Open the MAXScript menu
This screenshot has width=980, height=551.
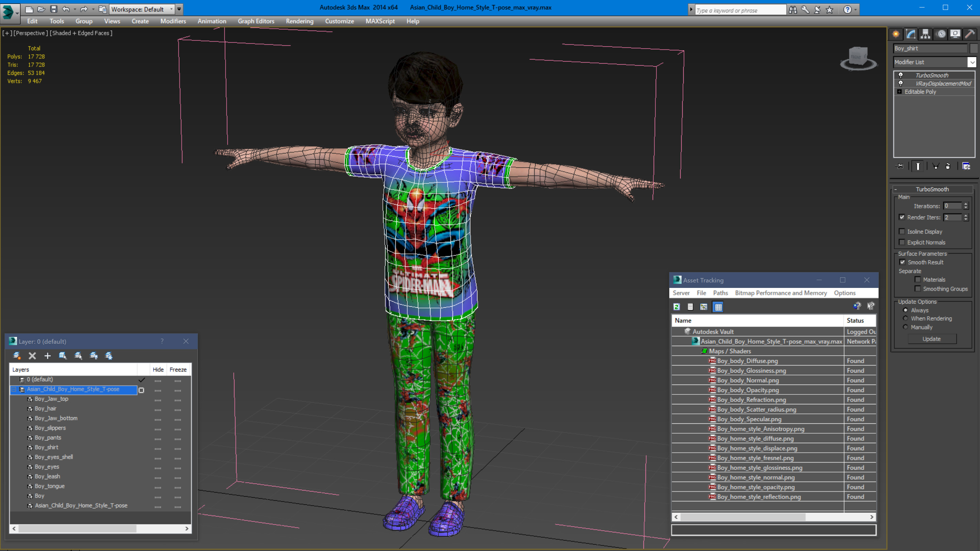pyautogui.click(x=380, y=21)
